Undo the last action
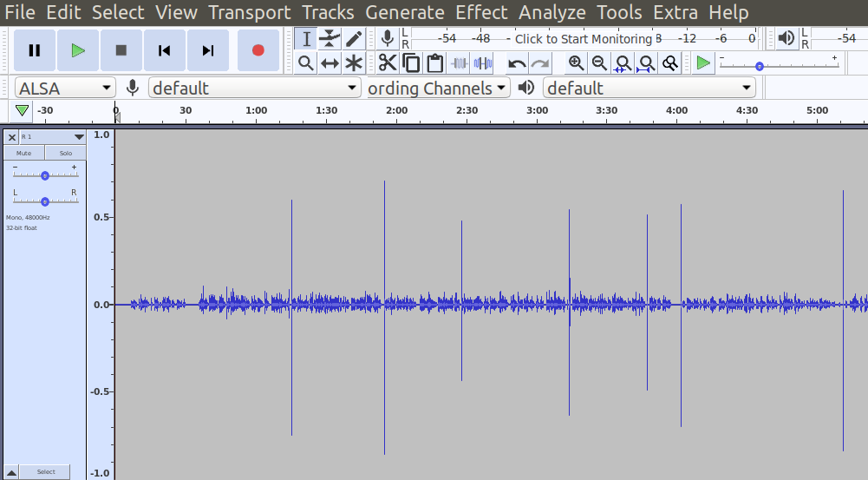The image size is (868, 480). tap(517, 63)
